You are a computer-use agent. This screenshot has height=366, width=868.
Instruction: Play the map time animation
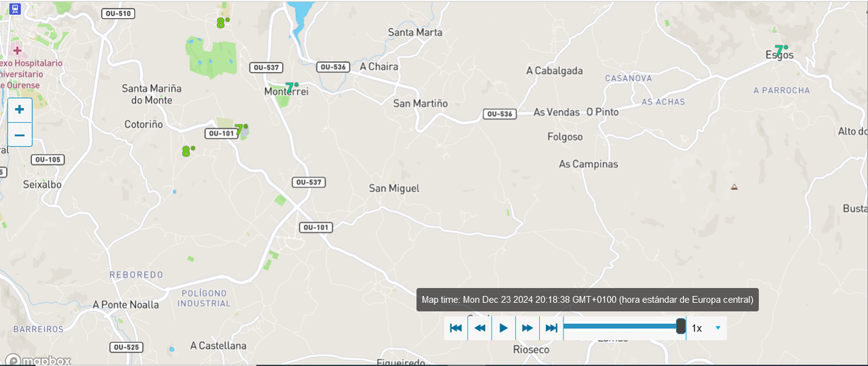click(503, 328)
